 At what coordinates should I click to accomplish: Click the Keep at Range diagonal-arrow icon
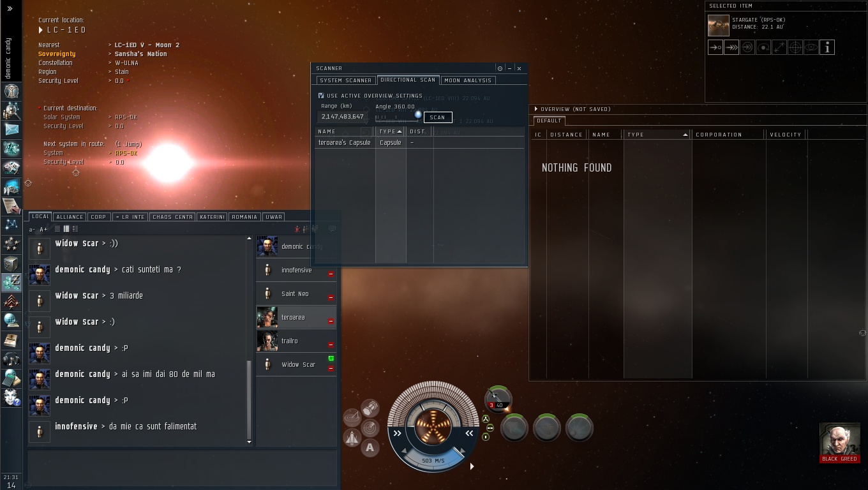pyautogui.click(x=779, y=47)
